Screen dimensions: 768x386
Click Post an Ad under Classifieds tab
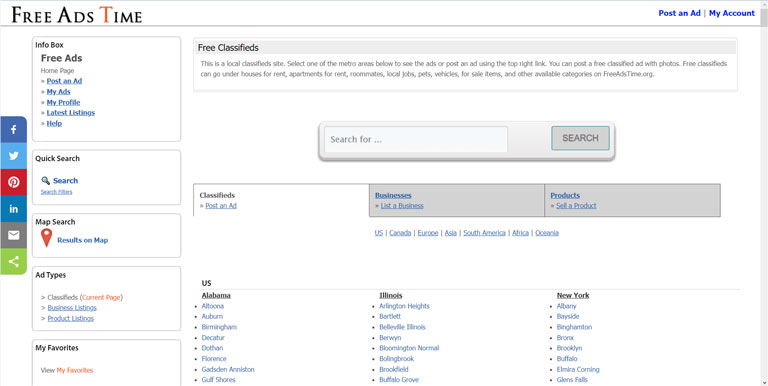pos(221,206)
